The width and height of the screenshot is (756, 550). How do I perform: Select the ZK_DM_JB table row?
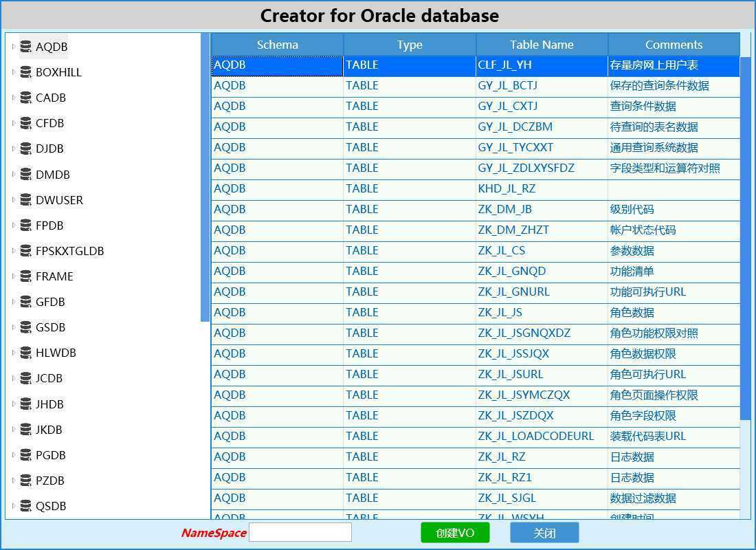[476, 210]
